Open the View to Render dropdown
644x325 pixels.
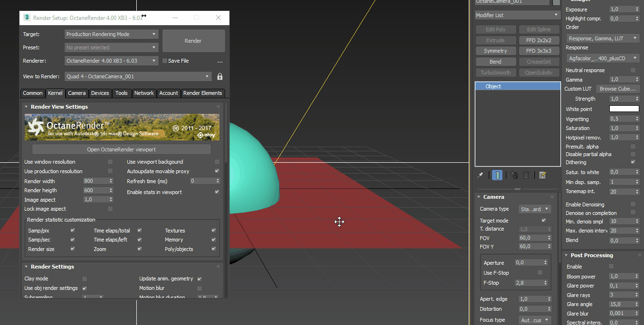pyautogui.click(x=138, y=76)
